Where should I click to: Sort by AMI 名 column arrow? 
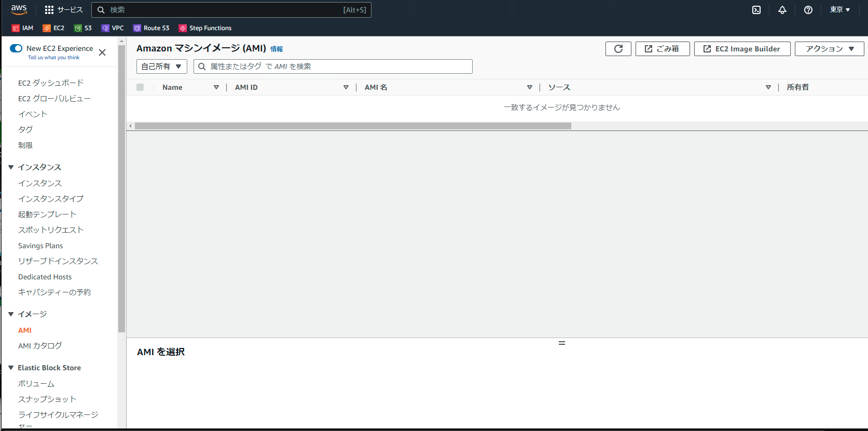[x=530, y=87]
